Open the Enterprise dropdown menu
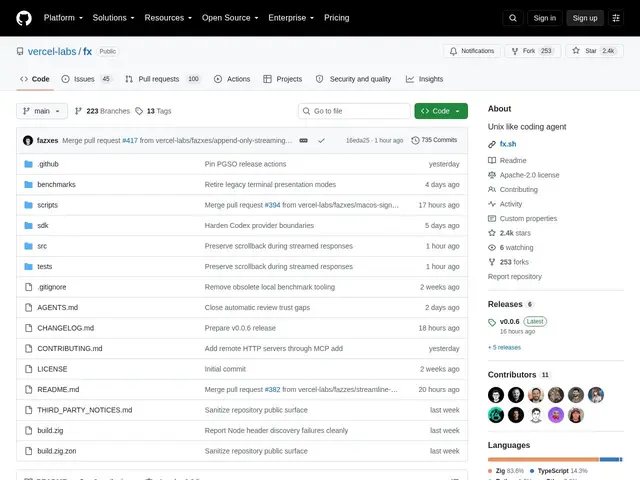 (291, 18)
